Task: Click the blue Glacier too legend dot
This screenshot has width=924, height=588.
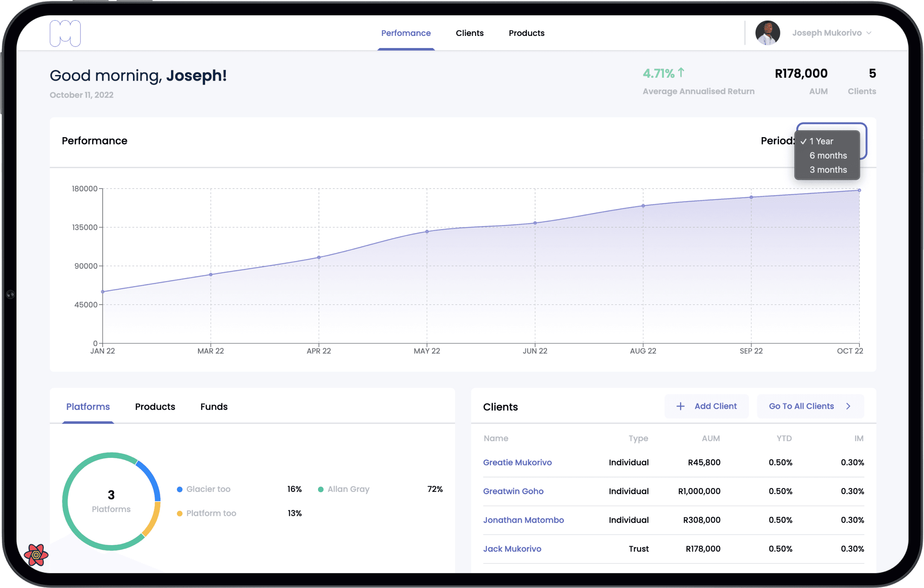Action: coord(180,489)
